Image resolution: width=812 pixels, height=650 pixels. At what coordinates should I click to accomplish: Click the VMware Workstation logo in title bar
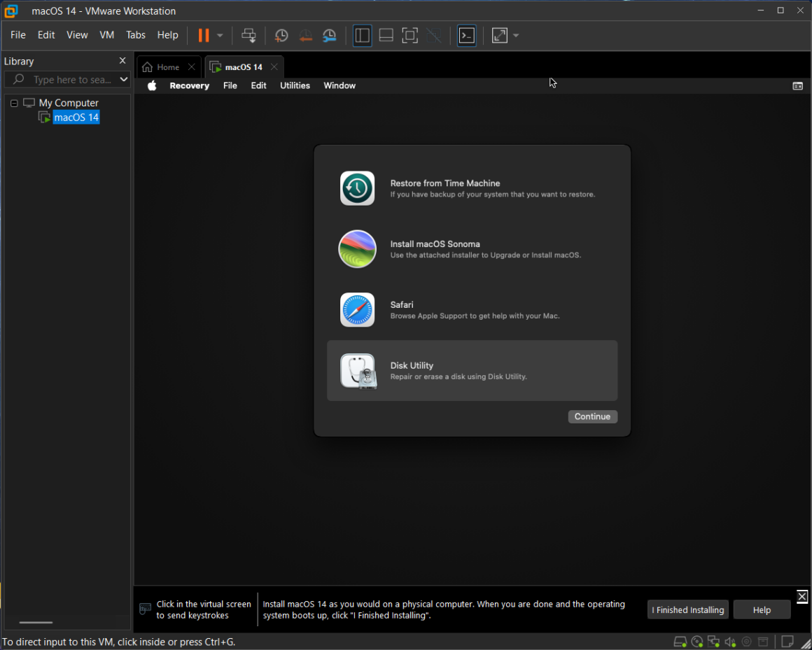[11, 11]
